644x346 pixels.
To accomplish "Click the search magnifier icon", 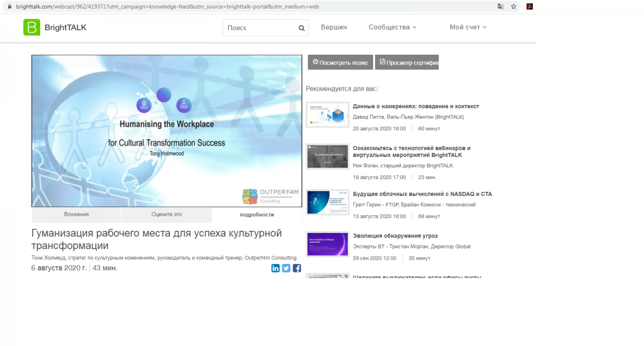I will pos(302,28).
